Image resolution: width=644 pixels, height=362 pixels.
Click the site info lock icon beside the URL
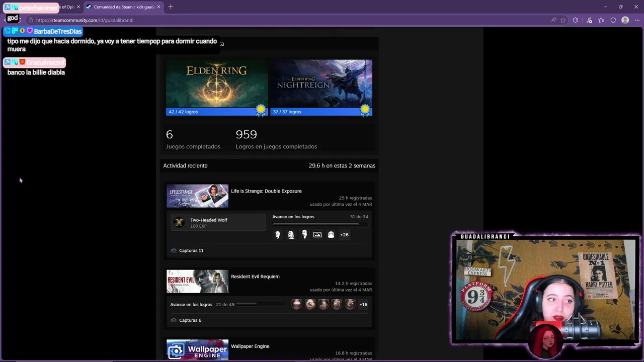click(31, 20)
